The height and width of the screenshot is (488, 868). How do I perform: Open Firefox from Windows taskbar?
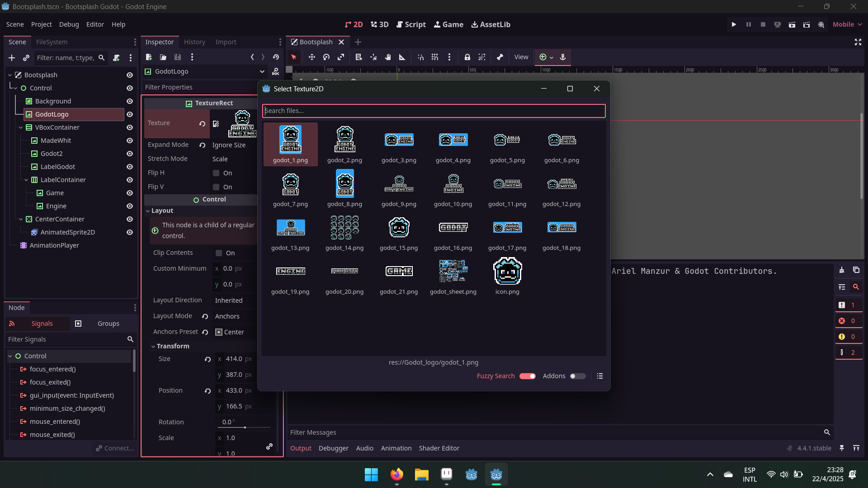pos(397,474)
